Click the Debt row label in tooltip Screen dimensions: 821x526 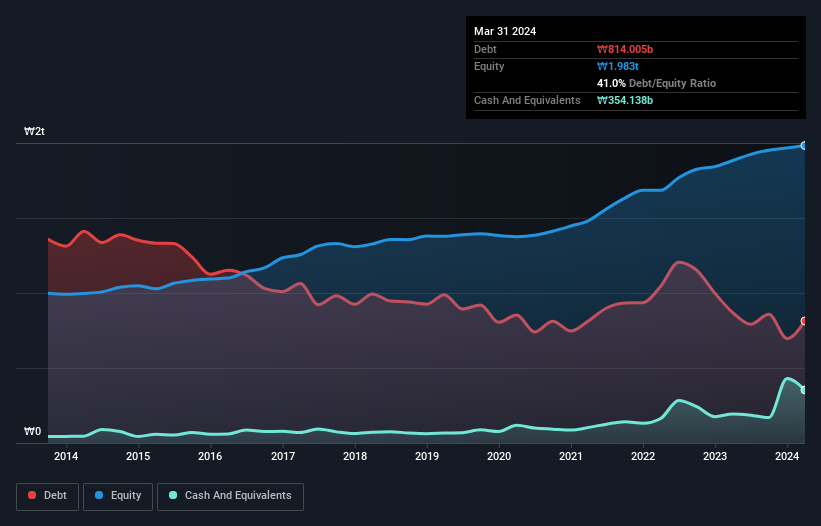pos(485,49)
